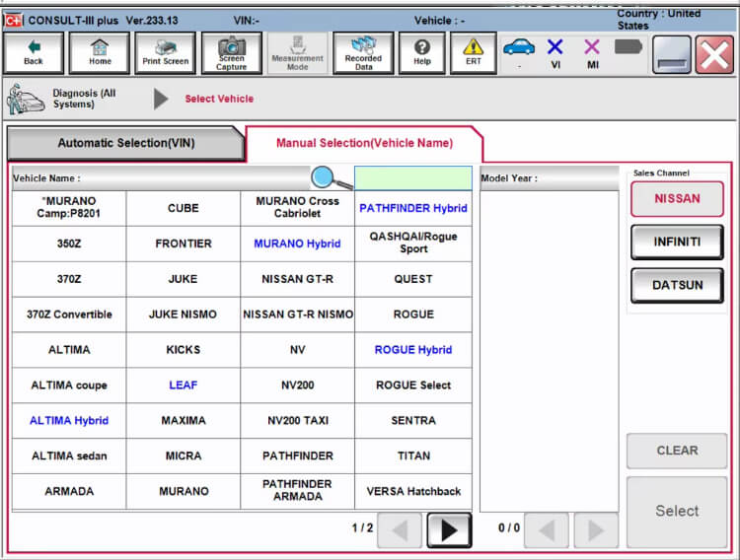Screen dimensions: 740x560
Task: Take a Screen Capture
Action: [231, 53]
